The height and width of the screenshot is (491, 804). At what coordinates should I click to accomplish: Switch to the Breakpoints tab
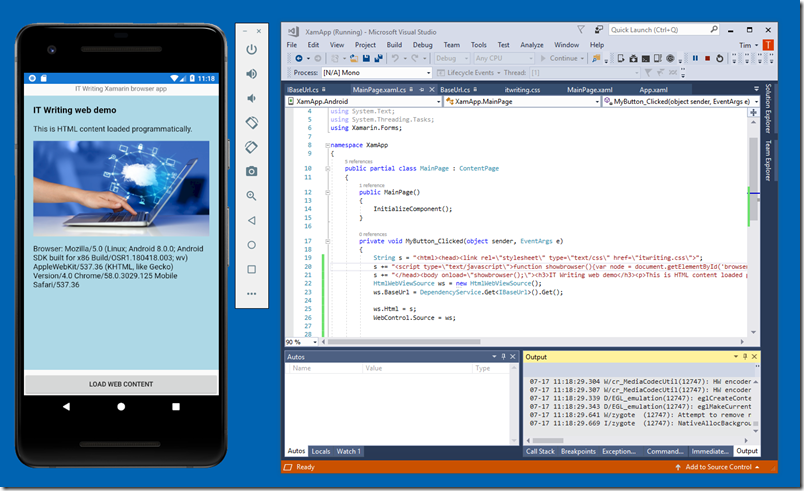578,452
